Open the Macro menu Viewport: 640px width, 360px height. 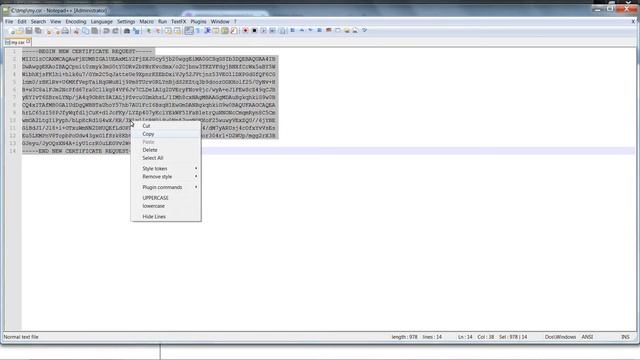147,22
